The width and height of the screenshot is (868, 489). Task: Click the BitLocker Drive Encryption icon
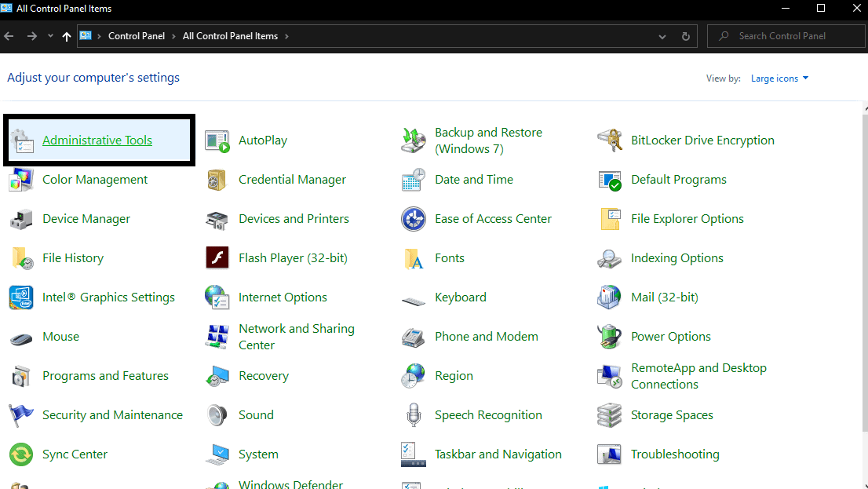click(x=610, y=140)
